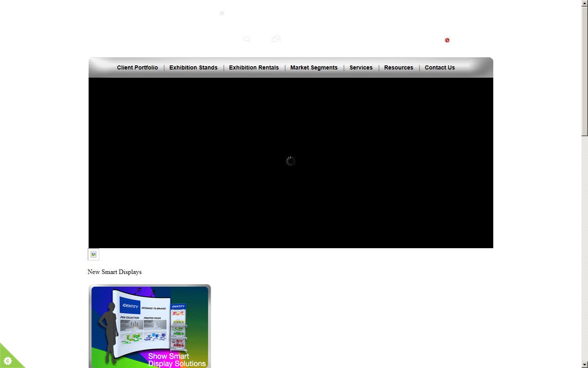Viewport: 588px width, 368px height.
Task: Open the Client Portfolio menu item
Action: click(x=137, y=67)
